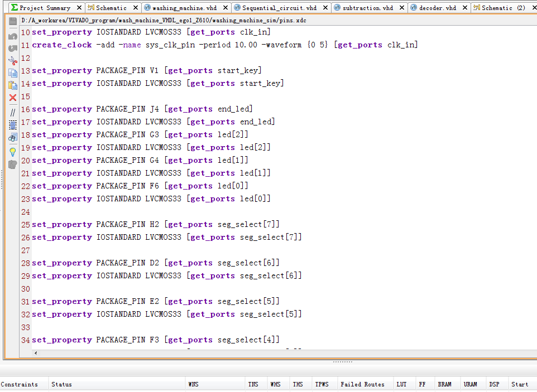Click the horizontal scrollbar left arrow

(x=36, y=352)
